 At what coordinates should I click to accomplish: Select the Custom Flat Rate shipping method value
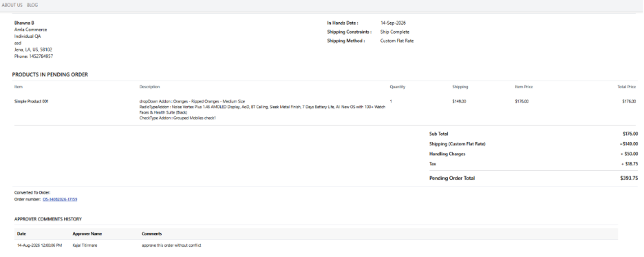click(x=397, y=41)
